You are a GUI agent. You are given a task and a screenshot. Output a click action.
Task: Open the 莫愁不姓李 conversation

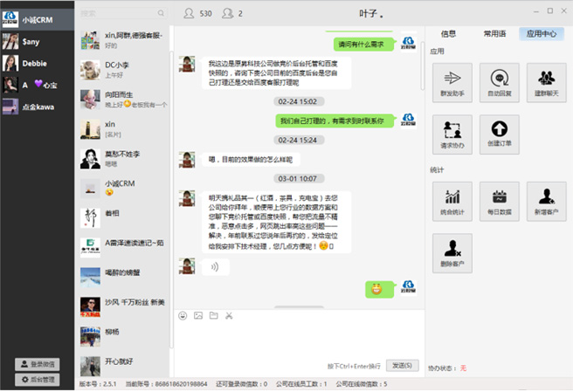pos(122,159)
